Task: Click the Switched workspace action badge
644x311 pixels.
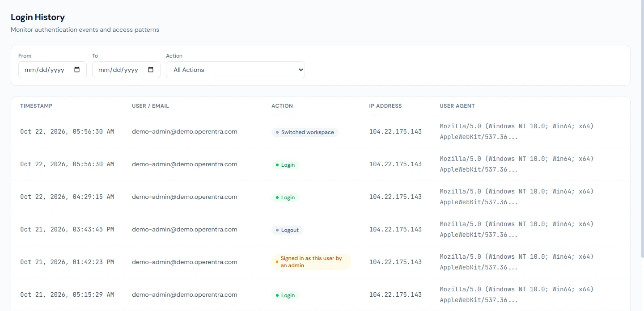Action: pyautogui.click(x=305, y=132)
